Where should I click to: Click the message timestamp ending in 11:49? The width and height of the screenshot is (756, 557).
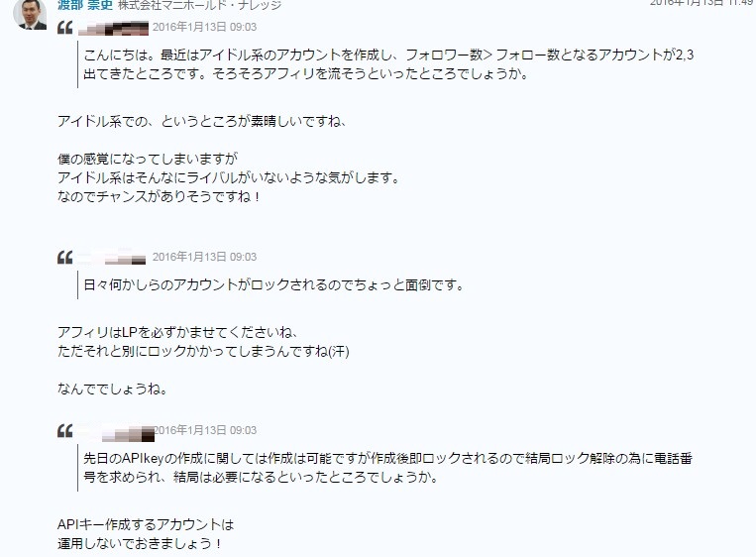[x=702, y=3]
